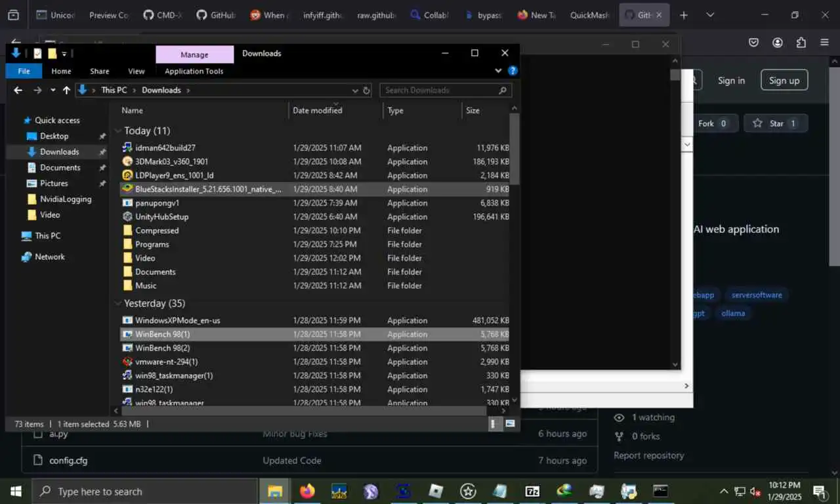Image resolution: width=840 pixels, height=504 pixels.
Task: Click the Refresh button in address bar
Action: click(367, 91)
